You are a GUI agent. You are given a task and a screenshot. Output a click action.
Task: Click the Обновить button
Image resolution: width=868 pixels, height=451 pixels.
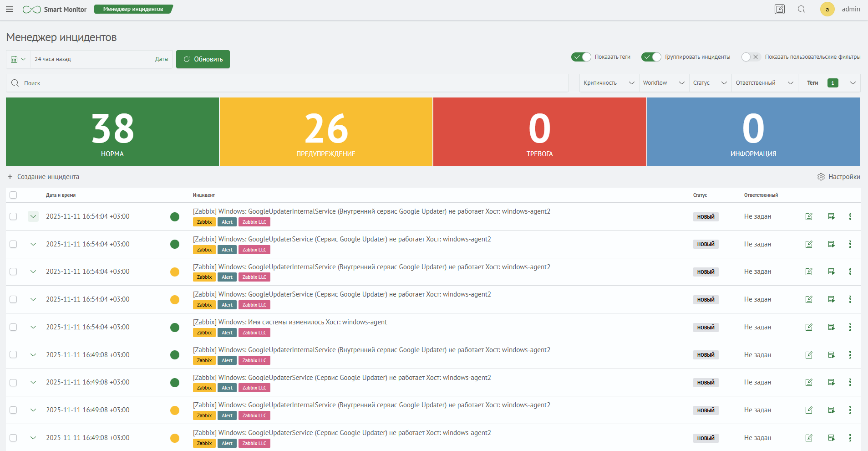tap(203, 59)
